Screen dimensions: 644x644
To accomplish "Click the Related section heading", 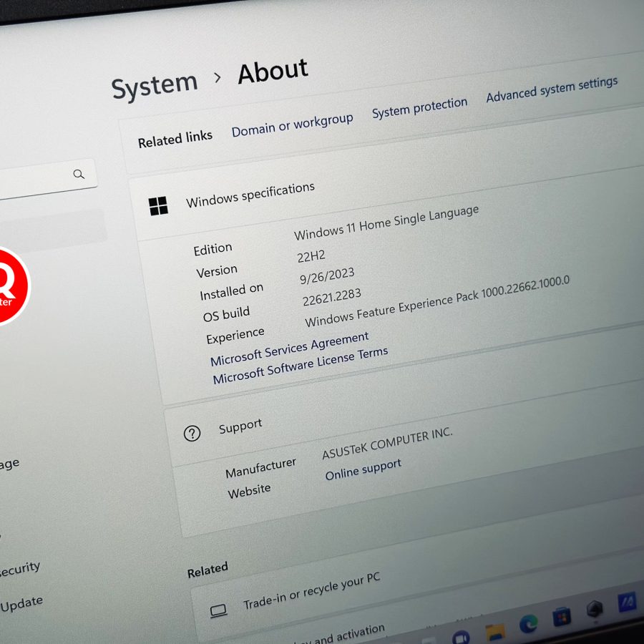I will [x=208, y=570].
